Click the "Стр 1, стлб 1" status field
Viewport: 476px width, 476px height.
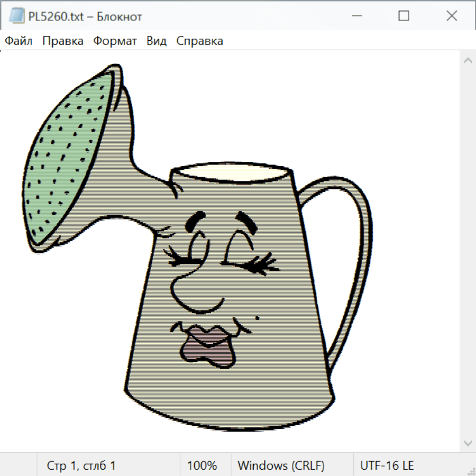tap(81, 466)
